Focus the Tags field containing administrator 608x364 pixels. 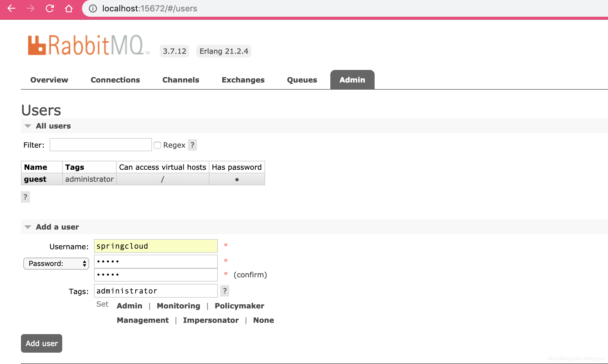coord(156,291)
